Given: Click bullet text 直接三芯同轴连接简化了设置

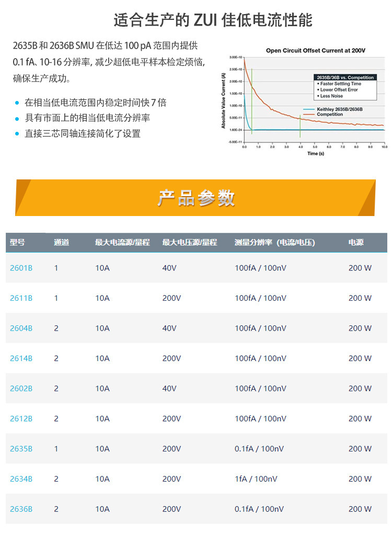Looking at the screenshot, I should point(83,133).
